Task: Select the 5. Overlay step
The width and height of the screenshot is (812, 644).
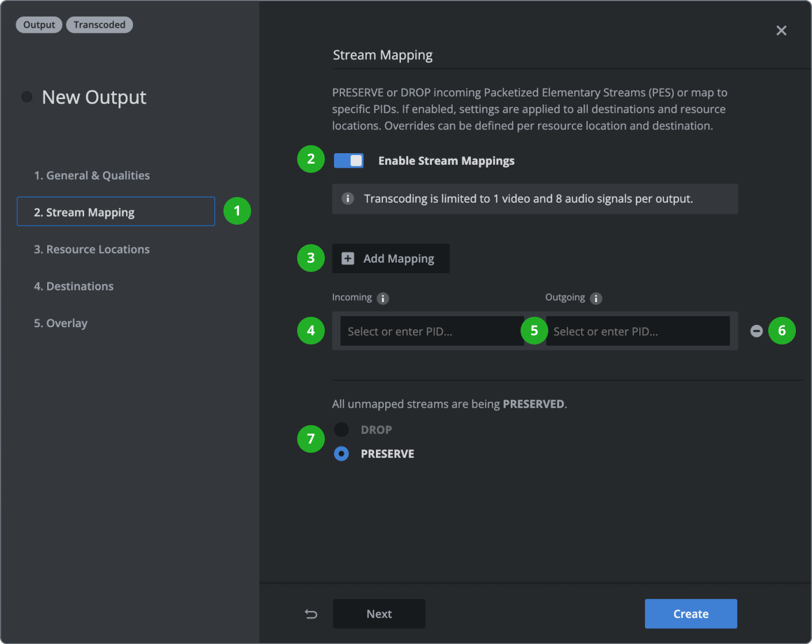Action: click(x=60, y=323)
